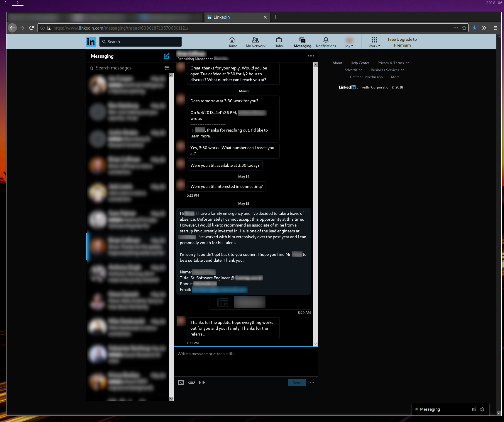504x422 pixels.
Task: Open the Jobs briefcase icon
Action: [x=279, y=42]
